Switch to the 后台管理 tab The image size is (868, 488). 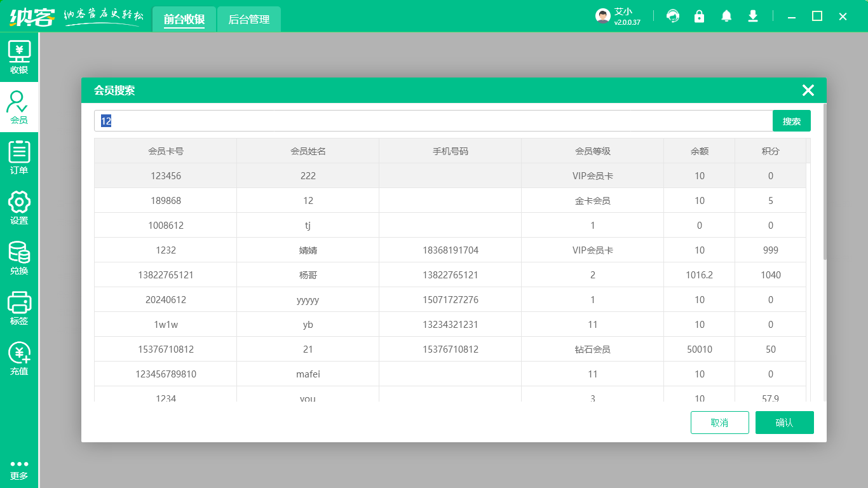pyautogui.click(x=249, y=20)
